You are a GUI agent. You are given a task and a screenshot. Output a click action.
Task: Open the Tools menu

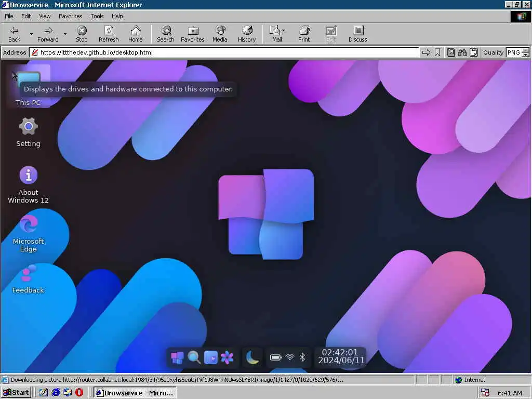click(x=97, y=16)
